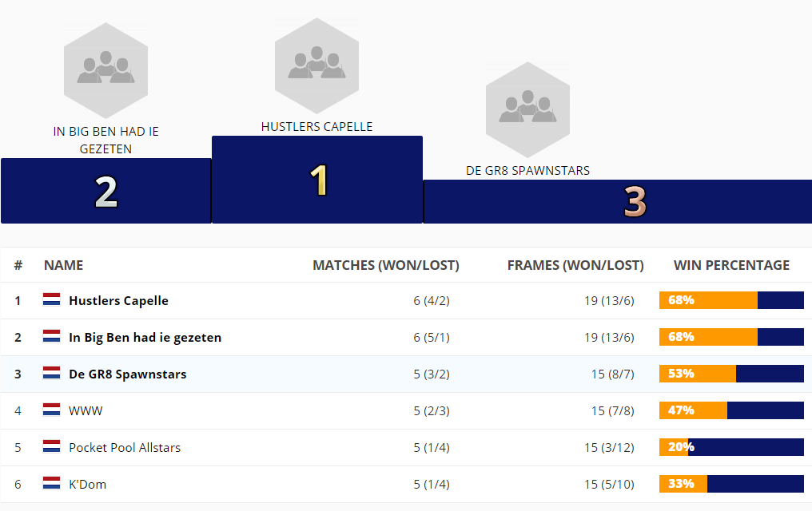Select the WWW team name
This screenshot has height=511, width=812.
[86, 411]
